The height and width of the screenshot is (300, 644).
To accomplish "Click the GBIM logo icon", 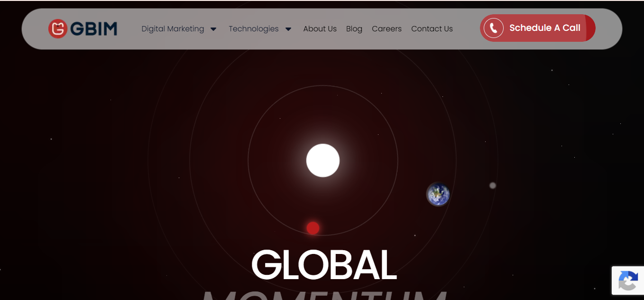I will click(x=57, y=28).
